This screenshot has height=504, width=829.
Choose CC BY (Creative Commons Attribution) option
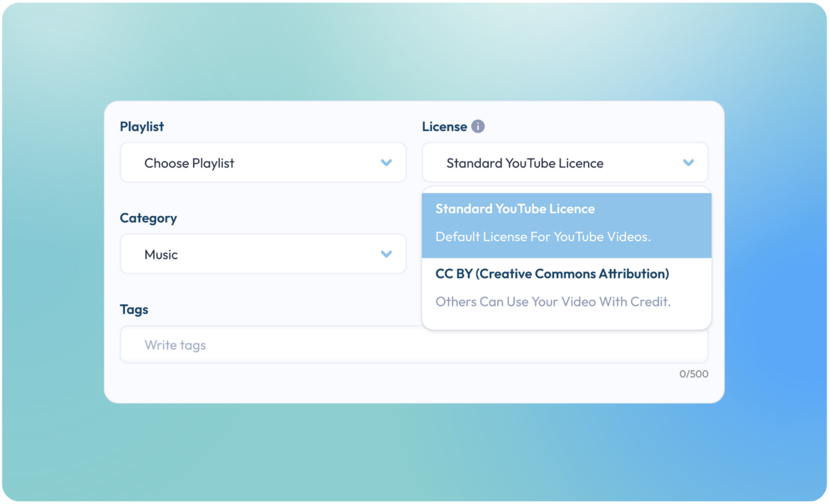coord(567,289)
